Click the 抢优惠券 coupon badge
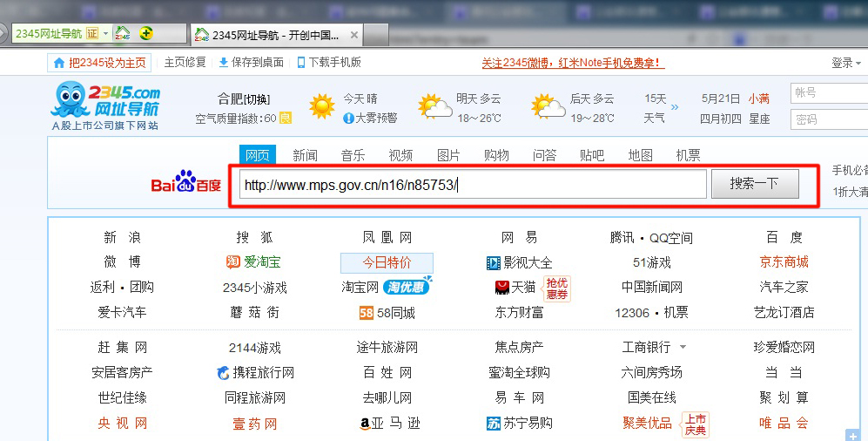Screen dimensions: 868x441 point(556,288)
